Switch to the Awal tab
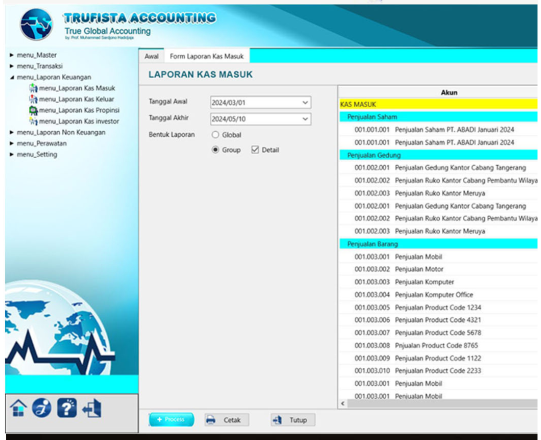The width and height of the screenshot is (541, 440). pos(151,56)
